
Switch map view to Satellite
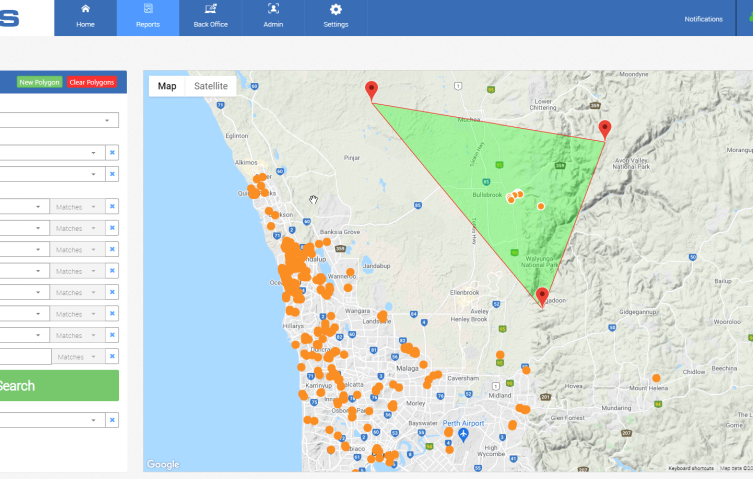click(x=211, y=86)
